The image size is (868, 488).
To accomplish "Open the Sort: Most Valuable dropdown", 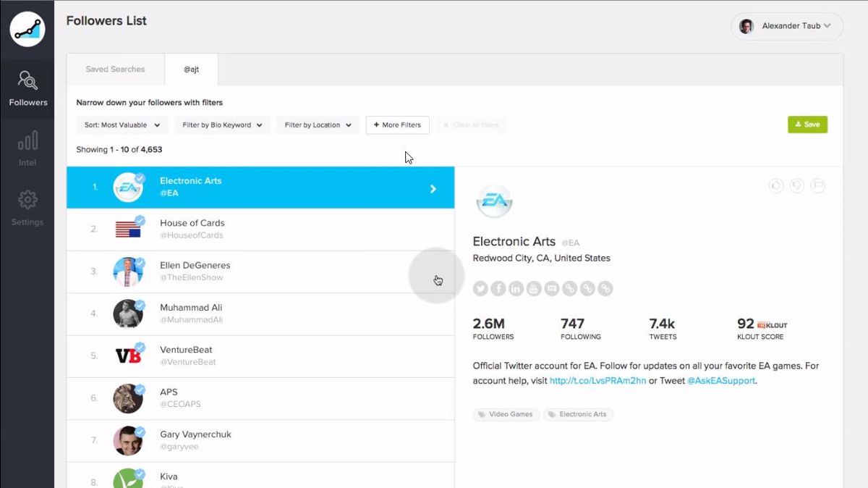I will click(122, 125).
